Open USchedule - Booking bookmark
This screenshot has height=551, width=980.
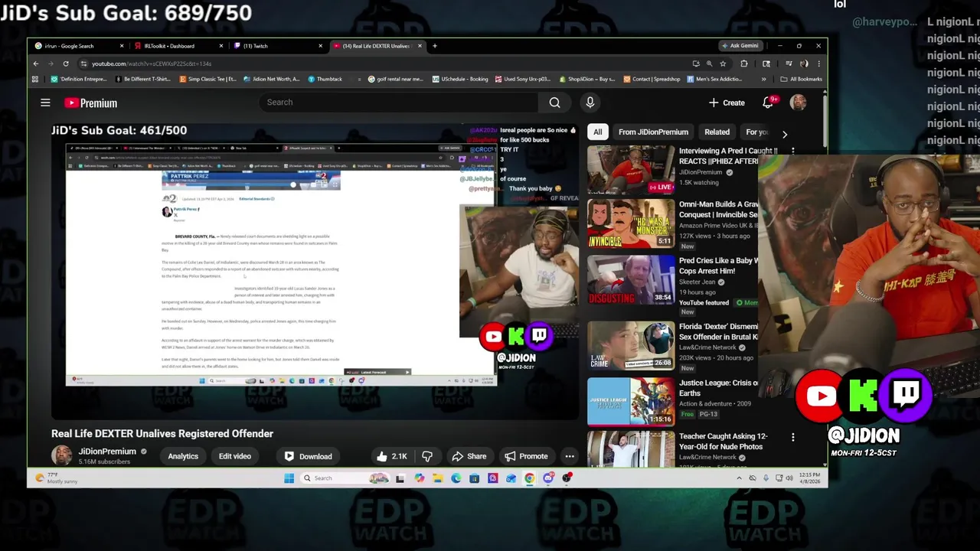click(459, 79)
